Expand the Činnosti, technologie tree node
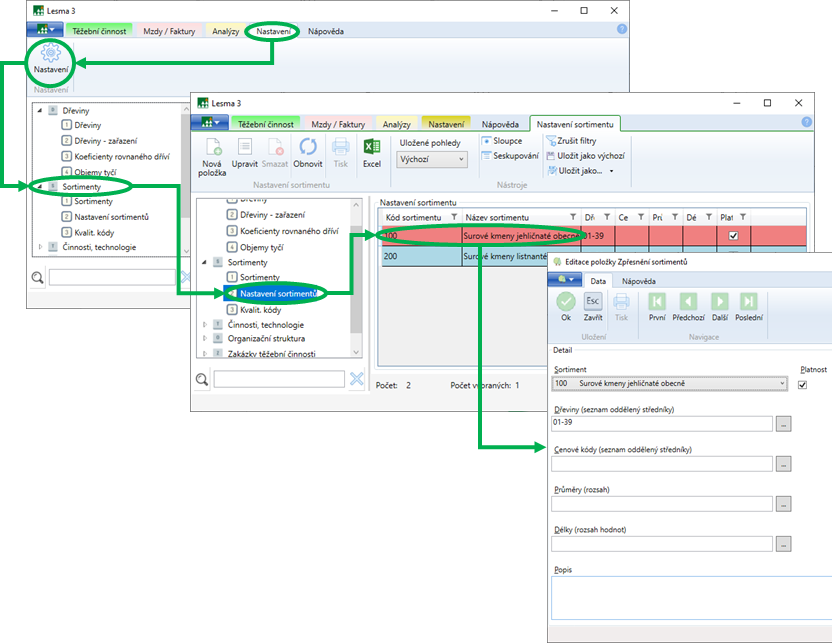 [x=206, y=324]
